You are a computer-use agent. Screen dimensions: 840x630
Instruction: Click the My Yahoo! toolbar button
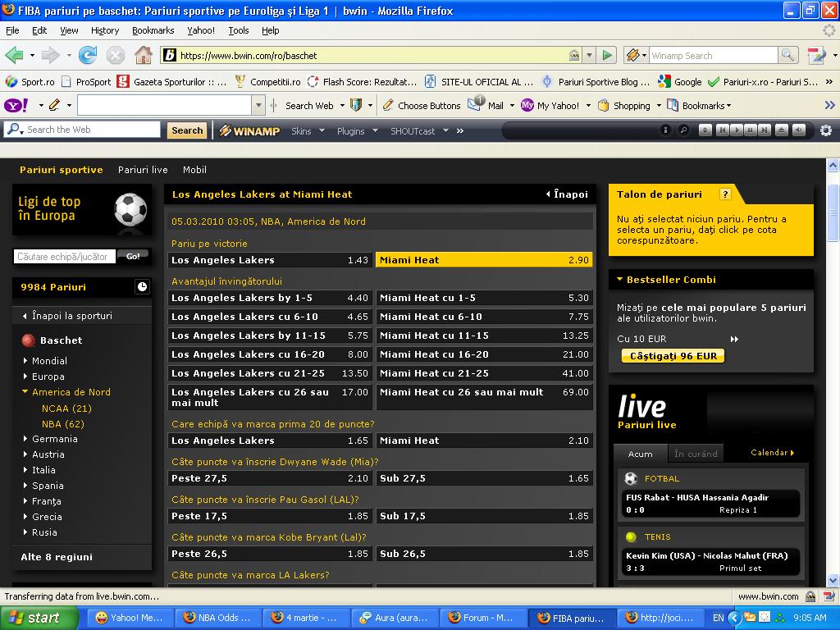550,106
